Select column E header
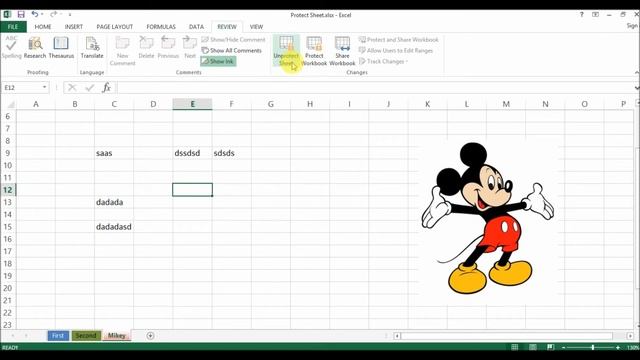The width and height of the screenshot is (640, 360). tap(192, 104)
